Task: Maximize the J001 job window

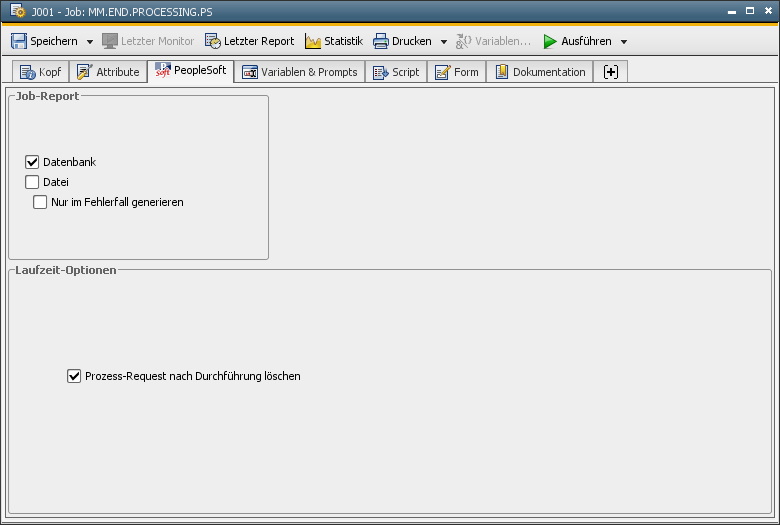Action: [x=750, y=10]
